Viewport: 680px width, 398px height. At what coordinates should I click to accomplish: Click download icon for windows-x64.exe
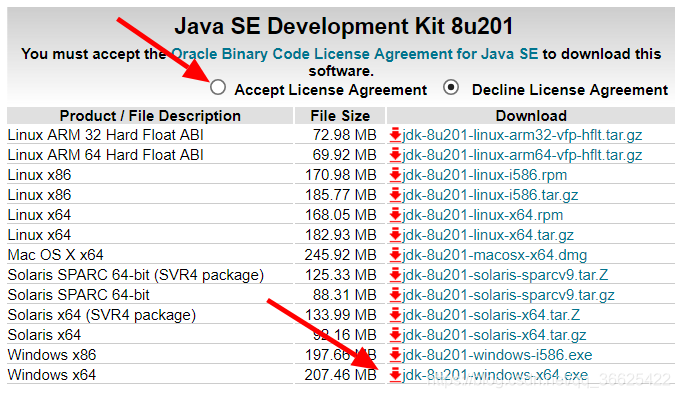tap(395, 375)
